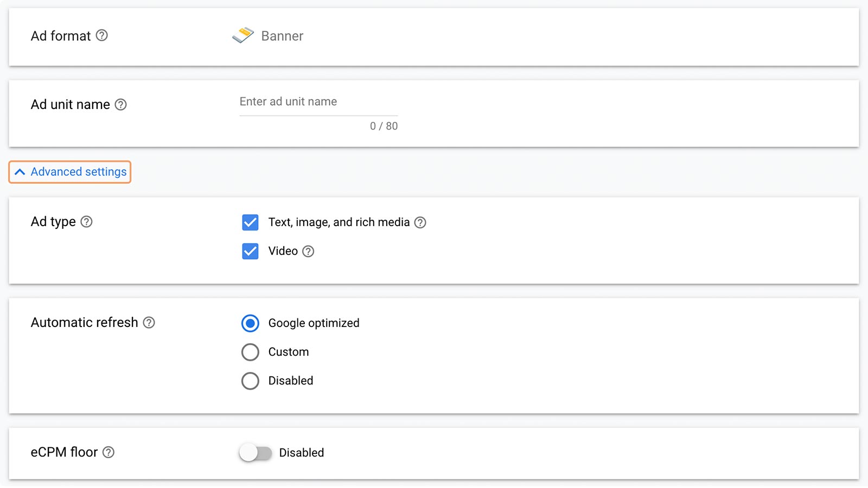Click the Banner format label text
The width and height of the screenshot is (868, 488).
point(282,36)
